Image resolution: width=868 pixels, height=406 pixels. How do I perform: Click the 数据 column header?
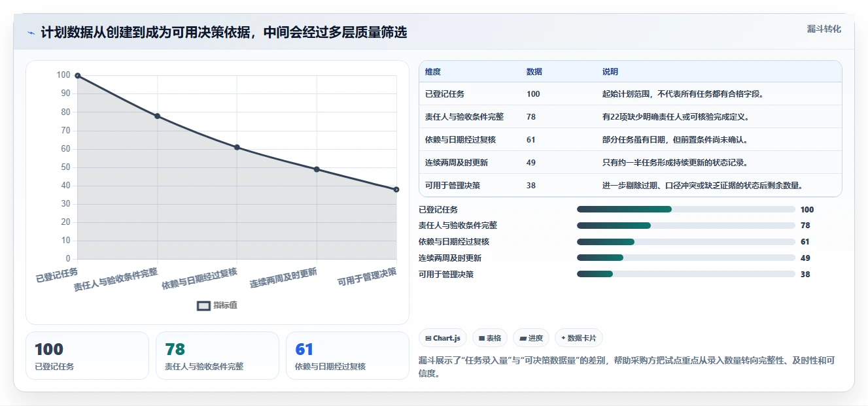pos(534,72)
